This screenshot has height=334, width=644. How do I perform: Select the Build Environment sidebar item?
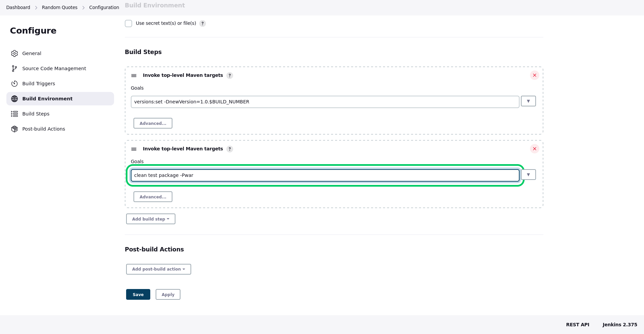[60, 99]
